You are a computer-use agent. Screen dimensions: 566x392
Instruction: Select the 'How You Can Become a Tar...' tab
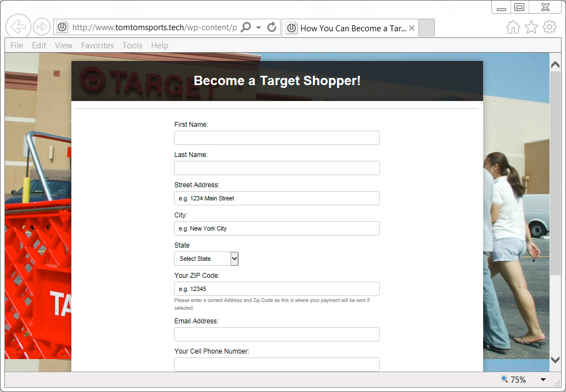click(350, 28)
